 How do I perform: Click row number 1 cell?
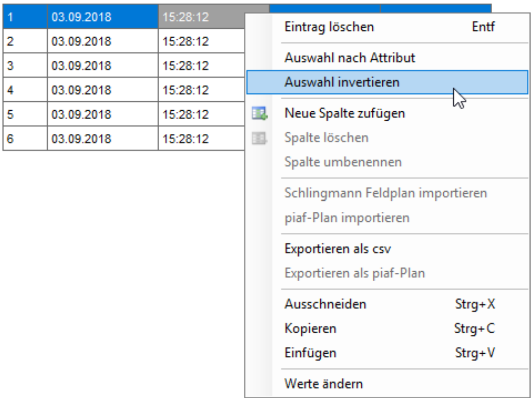pyautogui.click(x=25, y=17)
